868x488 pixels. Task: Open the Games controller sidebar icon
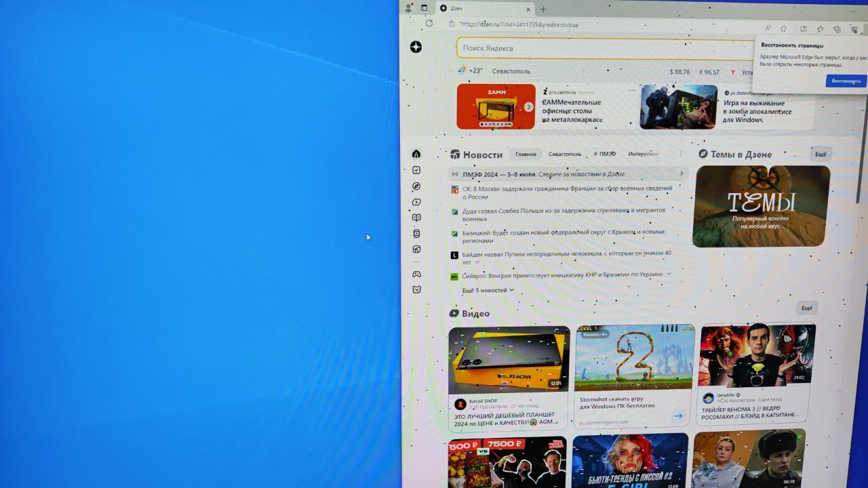(416, 274)
